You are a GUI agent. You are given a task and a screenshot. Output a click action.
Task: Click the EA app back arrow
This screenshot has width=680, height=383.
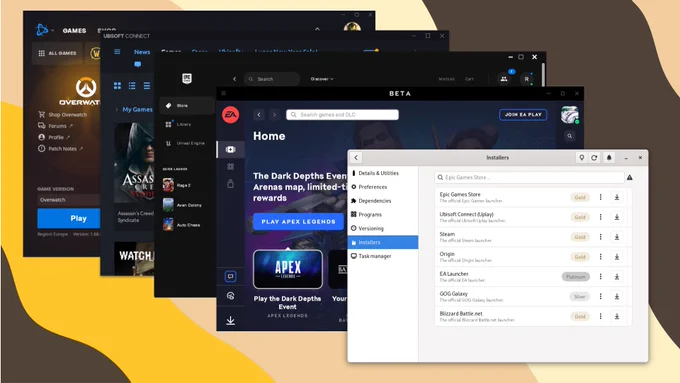tap(259, 115)
